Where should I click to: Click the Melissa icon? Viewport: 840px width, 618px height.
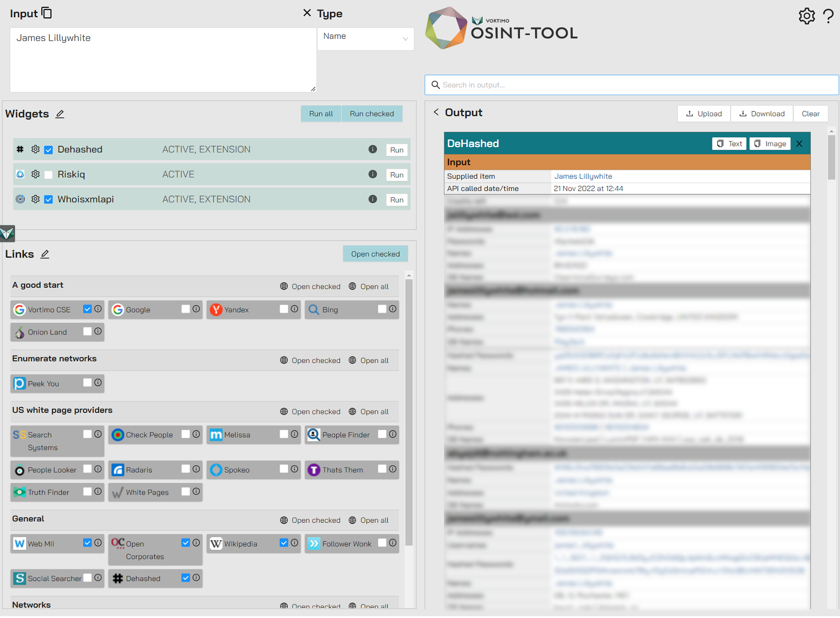click(x=216, y=435)
